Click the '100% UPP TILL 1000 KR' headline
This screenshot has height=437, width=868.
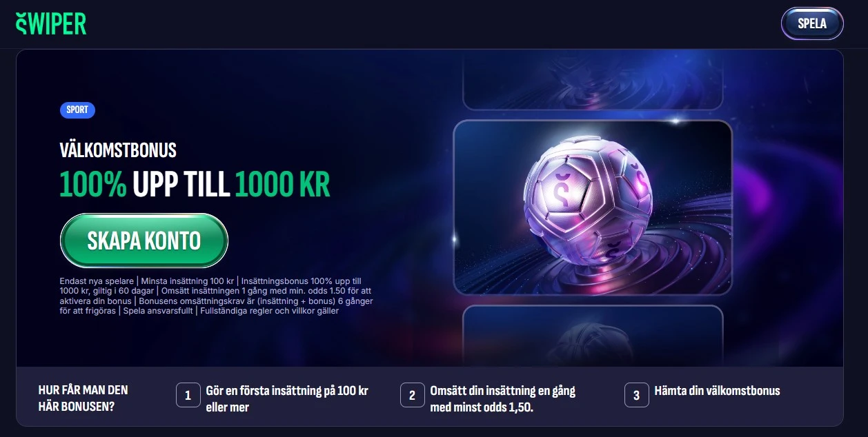(195, 184)
